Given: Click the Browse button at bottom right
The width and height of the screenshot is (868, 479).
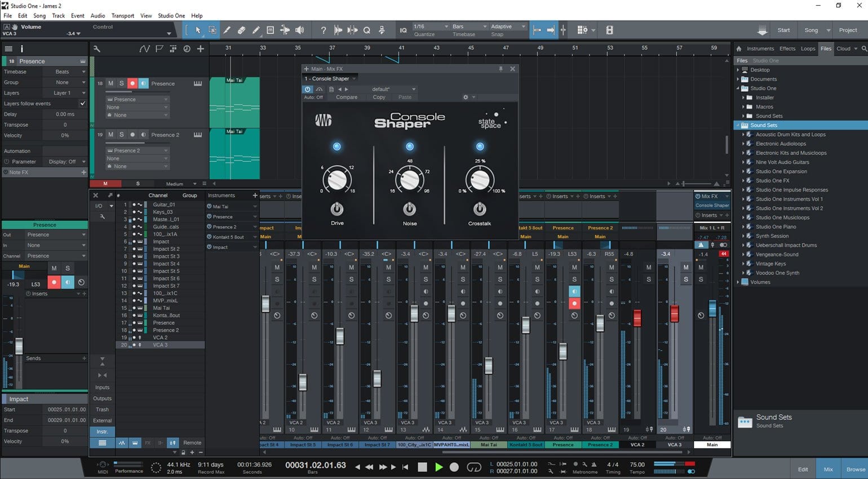Looking at the screenshot, I should 855,469.
